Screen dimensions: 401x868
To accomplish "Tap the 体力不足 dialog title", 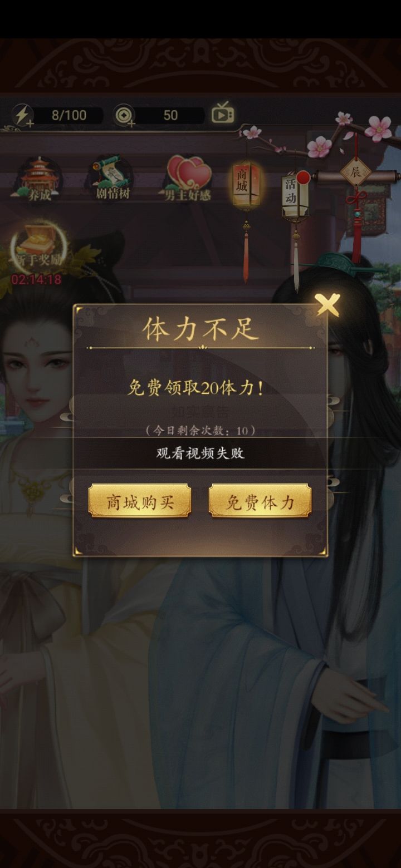I will tap(200, 329).
